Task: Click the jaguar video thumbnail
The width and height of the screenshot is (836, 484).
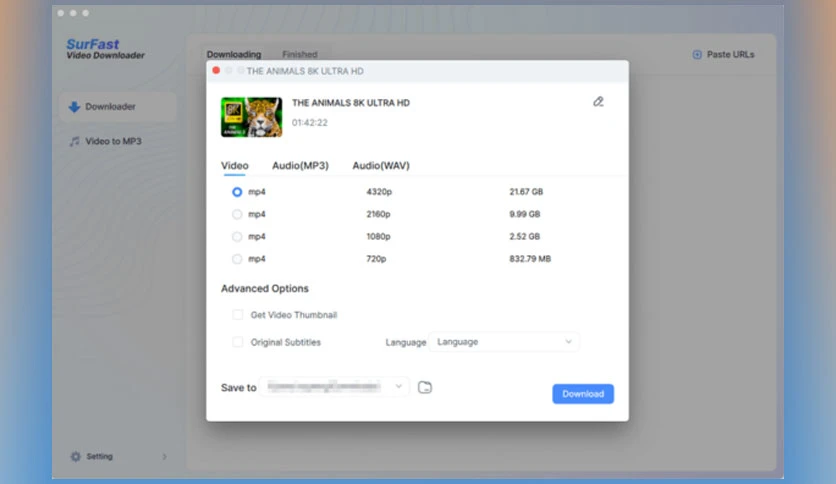Action: [251, 117]
